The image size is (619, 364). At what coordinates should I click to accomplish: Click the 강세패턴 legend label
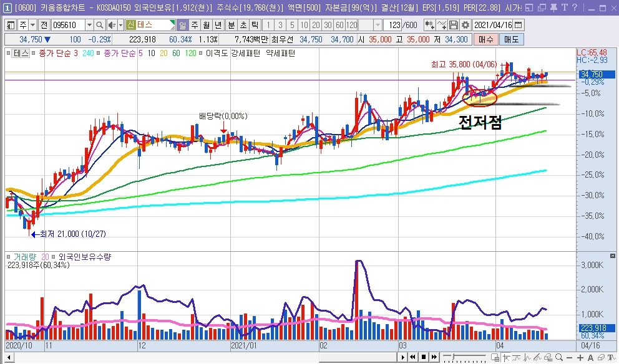(246, 53)
